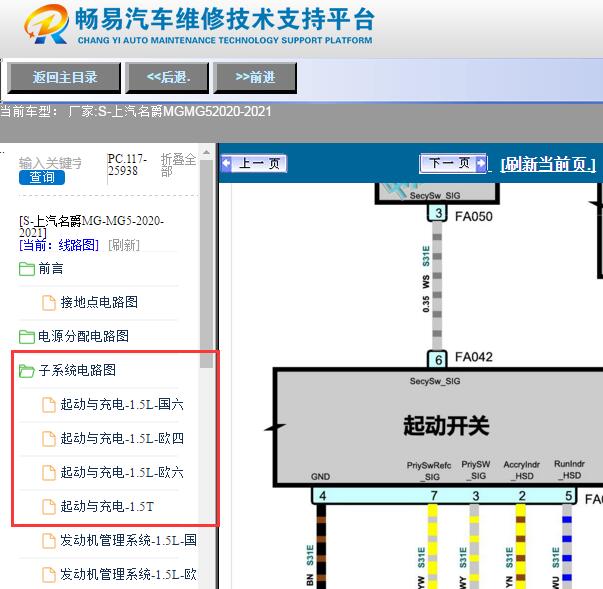Open 起动与充电-1.5T diagram
The width and height of the screenshot is (603, 589).
(107, 506)
